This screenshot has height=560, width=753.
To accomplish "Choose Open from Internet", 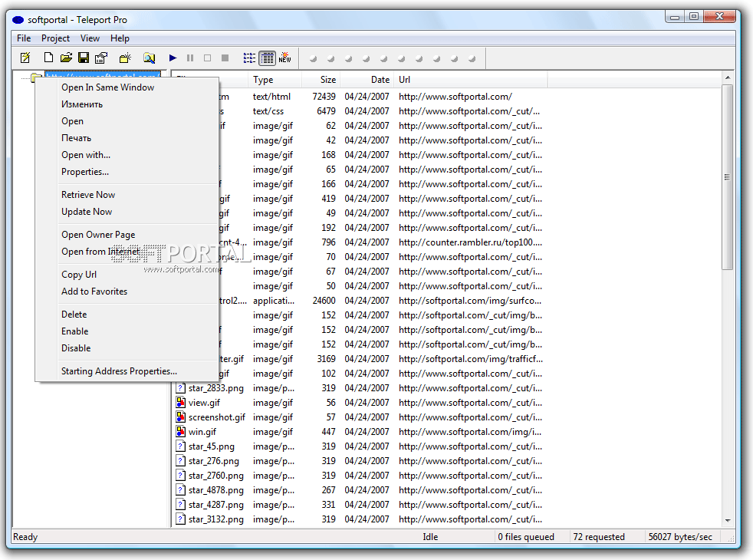I will coord(127,251).
